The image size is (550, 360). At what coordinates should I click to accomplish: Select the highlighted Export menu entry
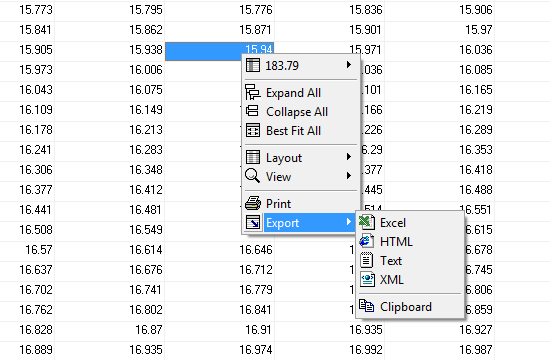click(301, 222)
